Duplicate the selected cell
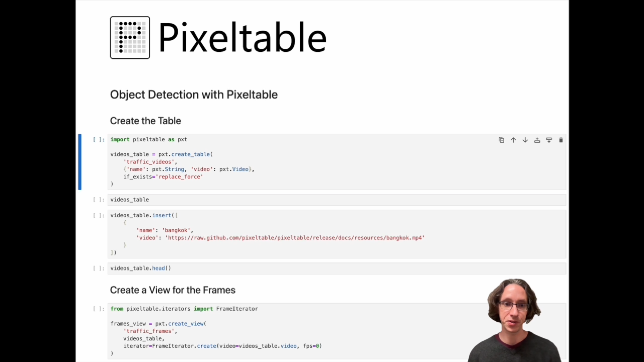This screenshot has width=644, height=362. coord(502,140)
